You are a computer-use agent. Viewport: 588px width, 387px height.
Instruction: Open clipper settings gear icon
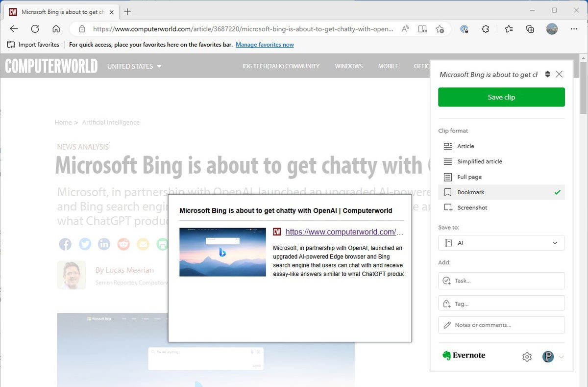tap(527, 357)
